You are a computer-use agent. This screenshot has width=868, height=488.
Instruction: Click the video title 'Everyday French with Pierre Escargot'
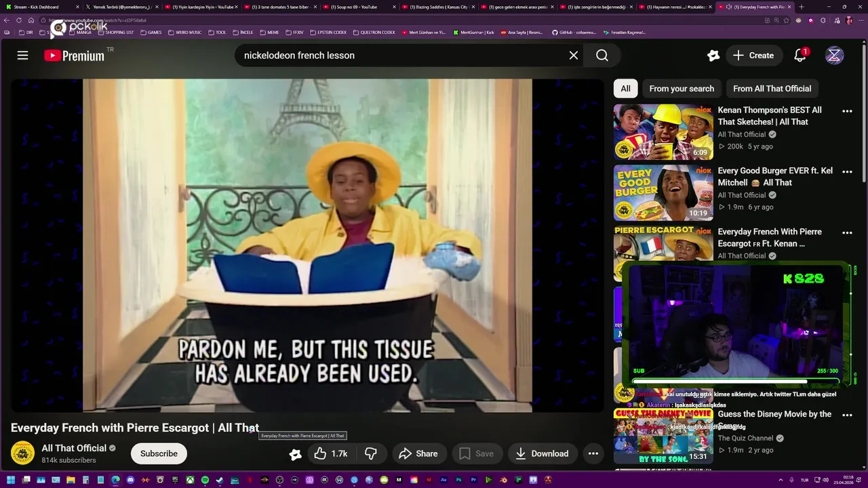(134, 428)
